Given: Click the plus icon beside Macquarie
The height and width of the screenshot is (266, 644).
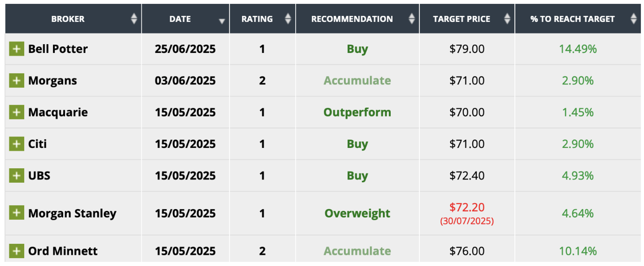Looking at the screenshot, I should click(17, 112).
